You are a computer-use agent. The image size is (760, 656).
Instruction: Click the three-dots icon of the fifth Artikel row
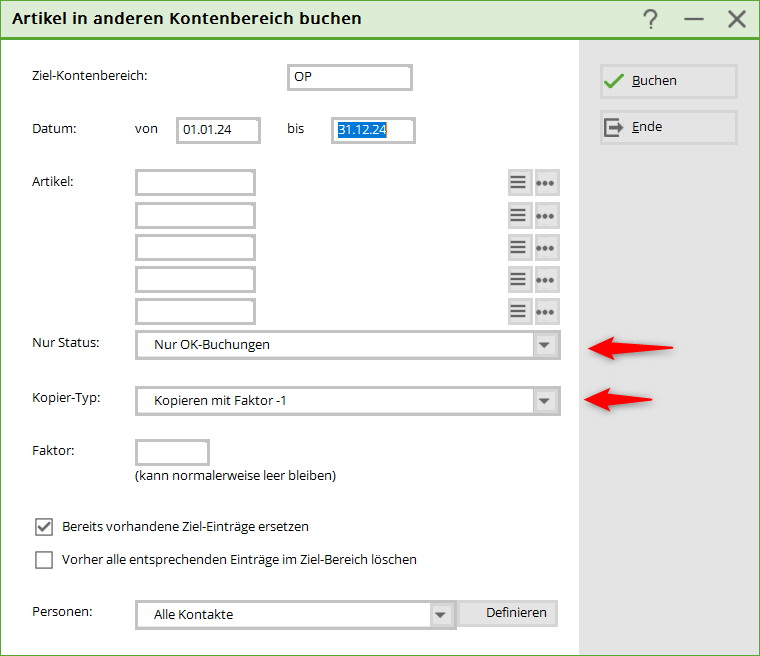[546, 311]
